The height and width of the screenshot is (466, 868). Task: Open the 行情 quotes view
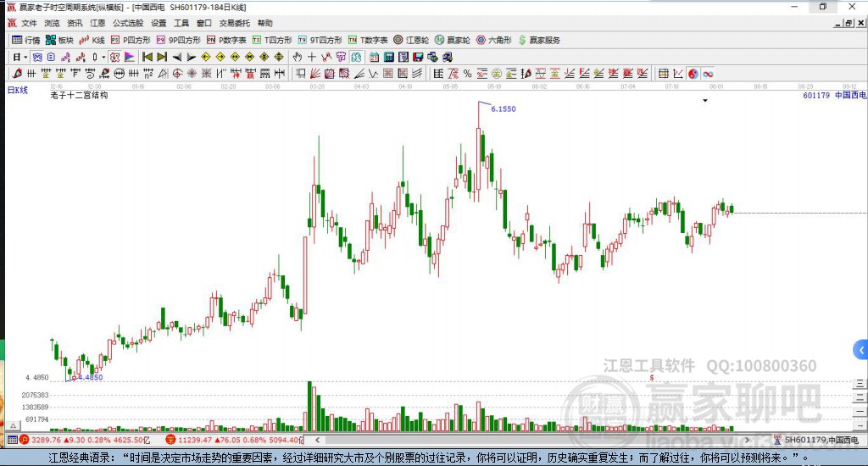pos(26,40)
